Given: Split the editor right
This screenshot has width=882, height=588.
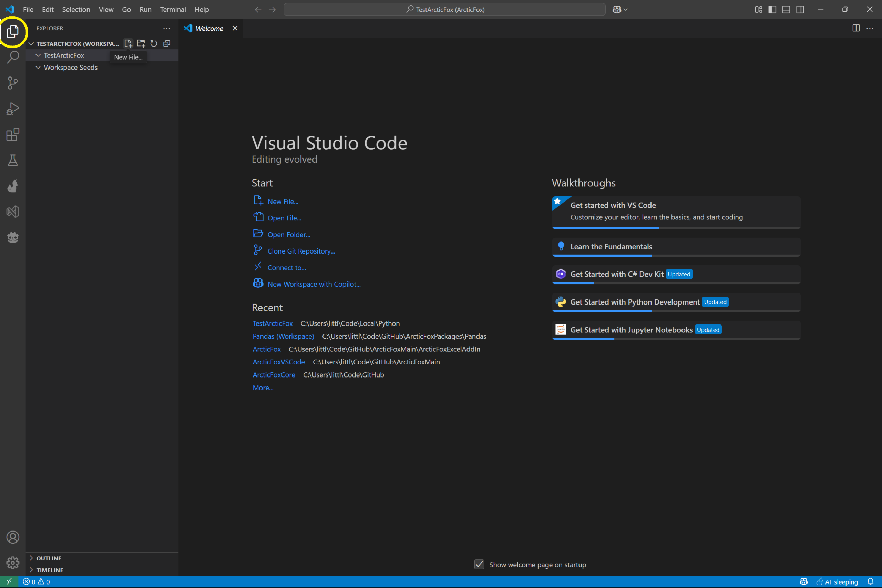Looking at the screenshot, I should click(856, 28).
